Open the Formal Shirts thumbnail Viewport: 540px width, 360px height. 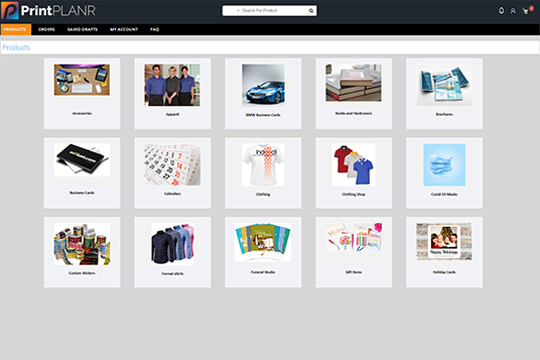click(172, 244)
